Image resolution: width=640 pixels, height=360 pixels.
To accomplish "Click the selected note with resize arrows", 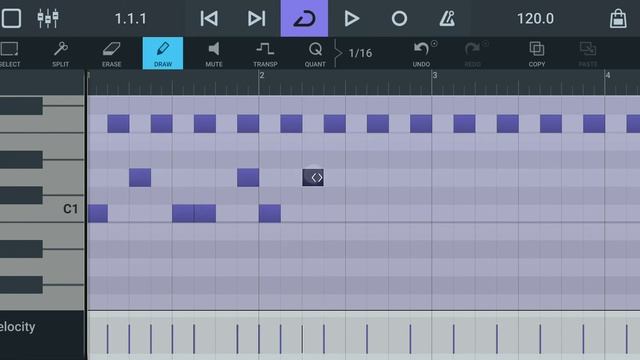I will [313, 178].
